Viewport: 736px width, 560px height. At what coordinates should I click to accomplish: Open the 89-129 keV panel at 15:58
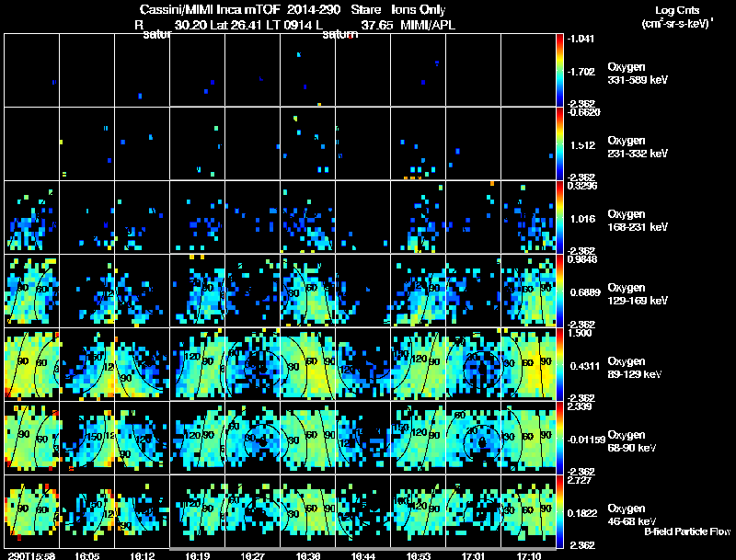[31, 364]
